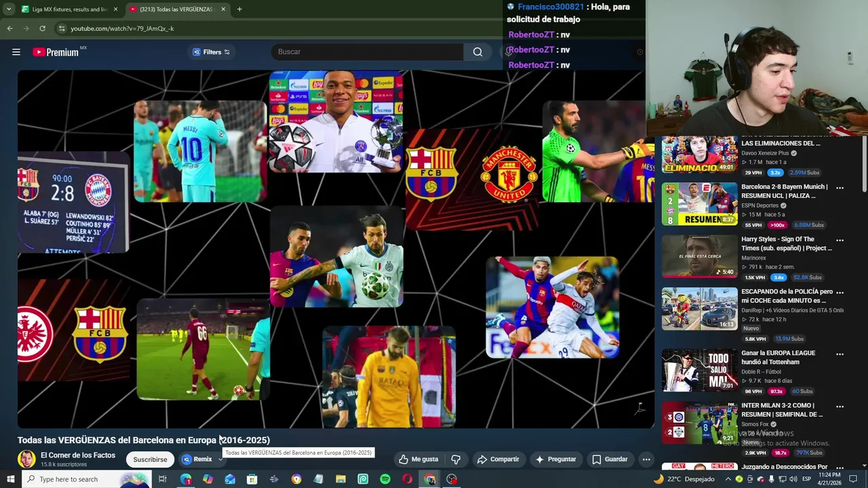Open more actions three-dot menu below video
Image resolution: width=868 pixels, height=488 pixels.
pos(646,460)
